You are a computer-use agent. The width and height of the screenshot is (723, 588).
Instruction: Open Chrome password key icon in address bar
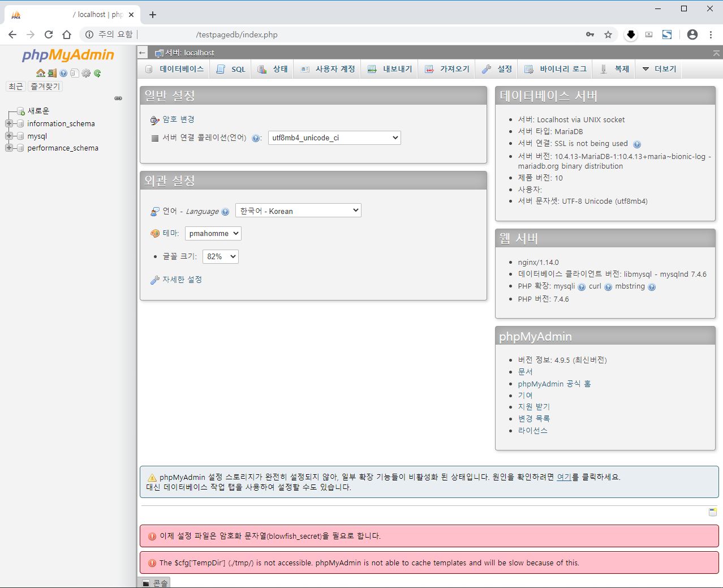(x=590, y=35)
